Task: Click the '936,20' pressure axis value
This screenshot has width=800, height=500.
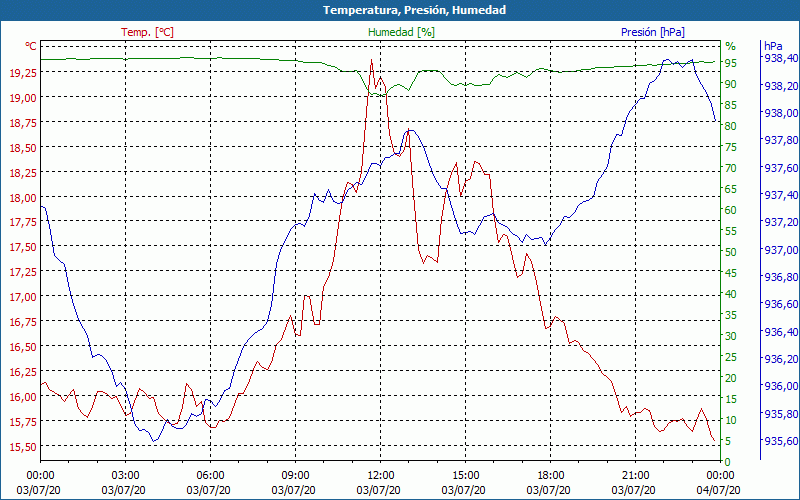Action: (x=781, y=359)
